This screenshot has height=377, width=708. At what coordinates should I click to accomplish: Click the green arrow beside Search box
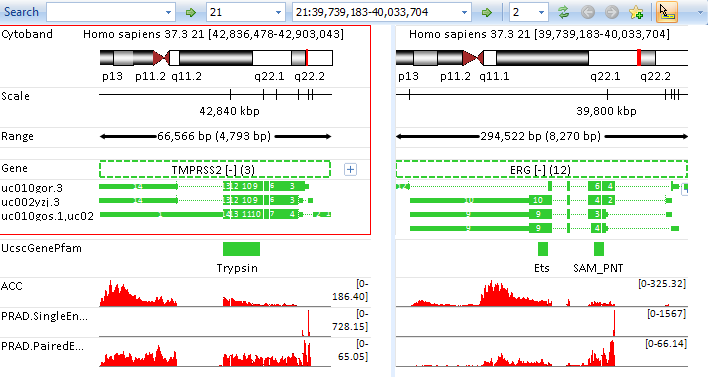(191, 12)
